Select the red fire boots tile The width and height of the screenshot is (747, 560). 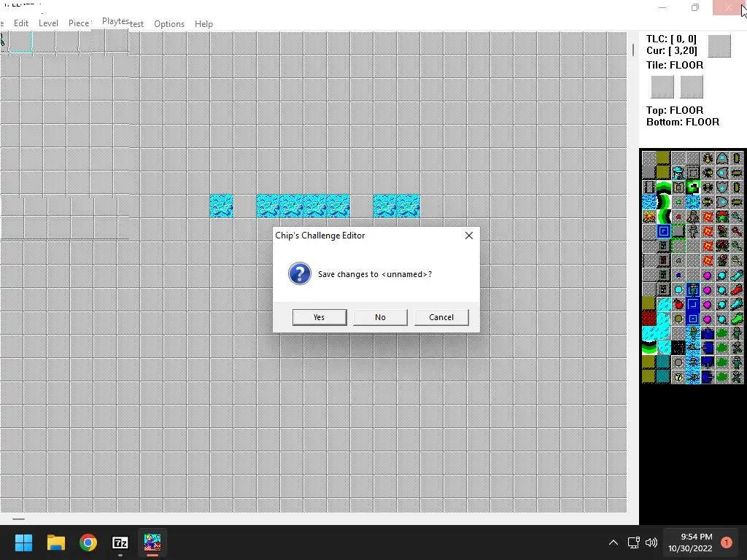tap(737, 290)
